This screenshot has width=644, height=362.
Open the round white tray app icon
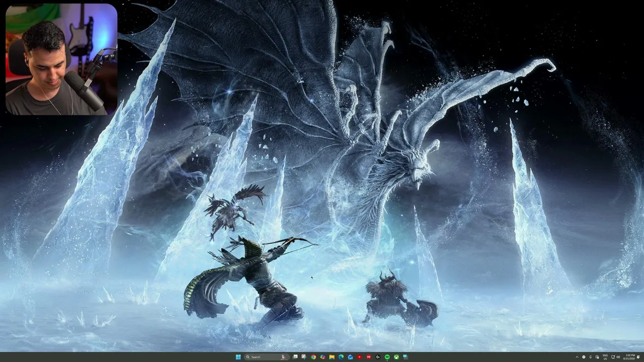(x=584, y=357)
